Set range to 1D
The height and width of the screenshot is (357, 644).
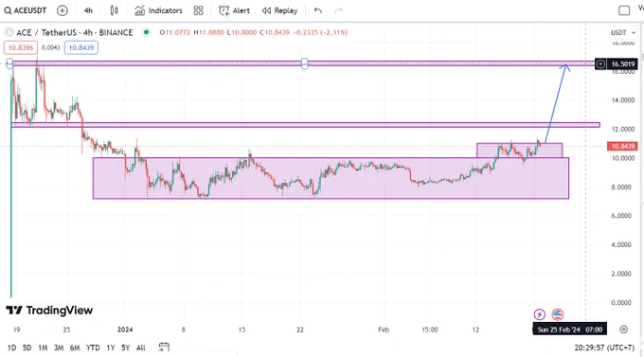(x=12, y=348)
